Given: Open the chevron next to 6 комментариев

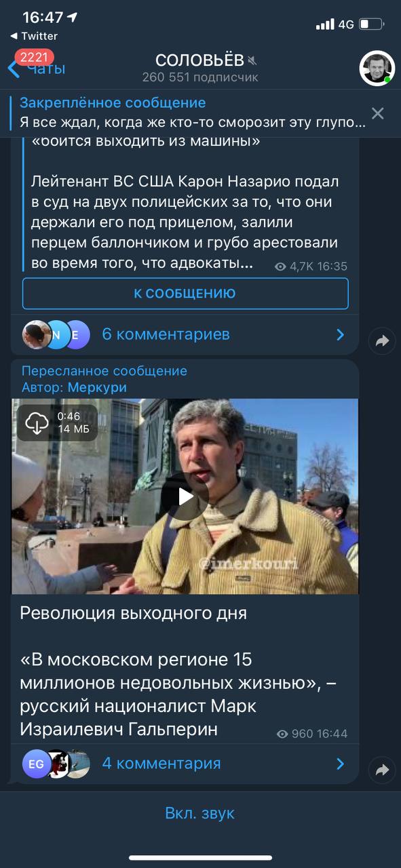Looking at the screenshot, I should click(341, 334).
